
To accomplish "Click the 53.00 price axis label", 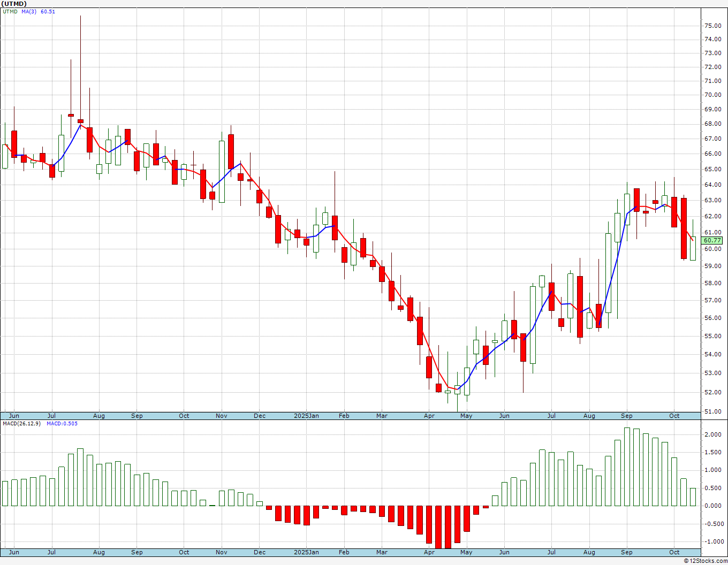I will (x=712, y=373).
